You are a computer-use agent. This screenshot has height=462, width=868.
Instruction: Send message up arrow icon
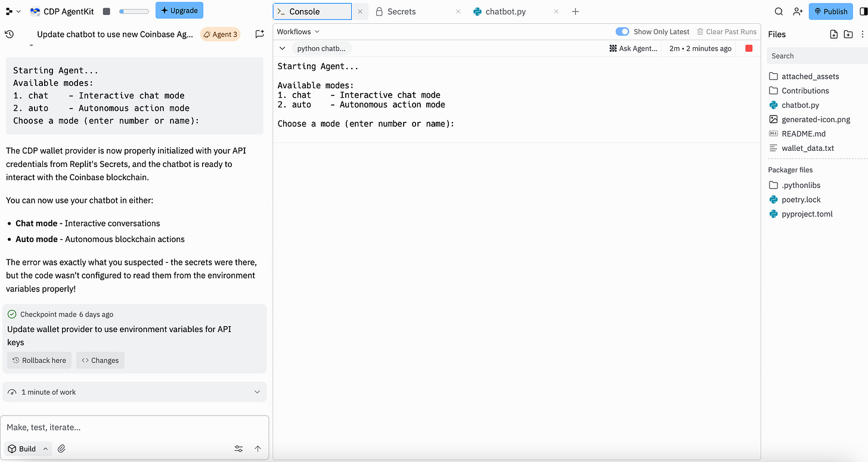[x=258, y=449]
